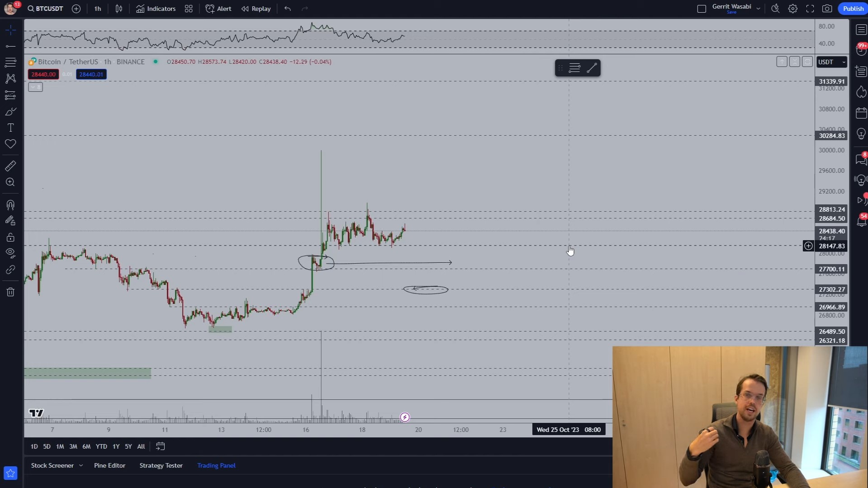Open the chart patterns tool
This screenshot has width=868, height=488.
click(10, 79)
